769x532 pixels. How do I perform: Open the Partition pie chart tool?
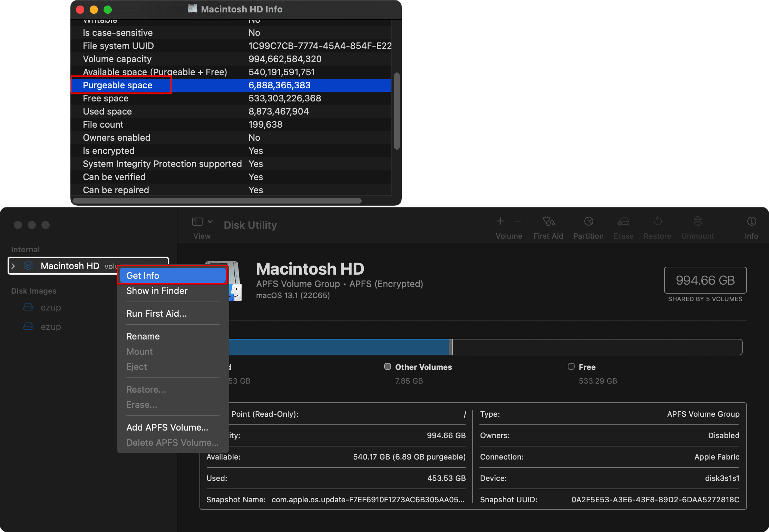click(x=588, y=221)
